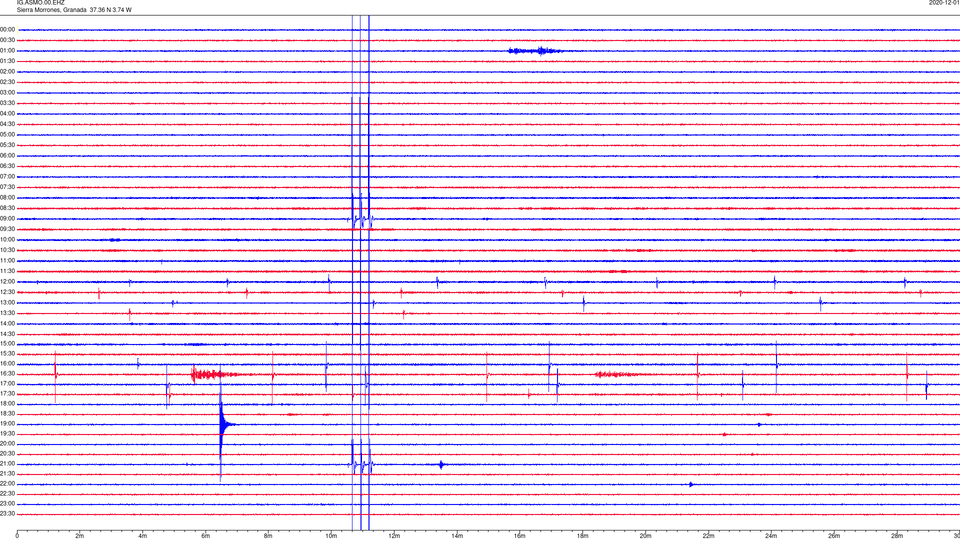
Task: Click the 28m tick on the minute axis
Action: click(x=896, y=536)
